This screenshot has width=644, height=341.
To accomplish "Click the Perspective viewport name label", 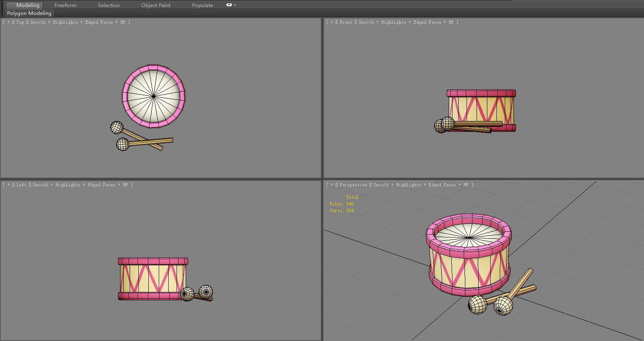I will point(353,185).
